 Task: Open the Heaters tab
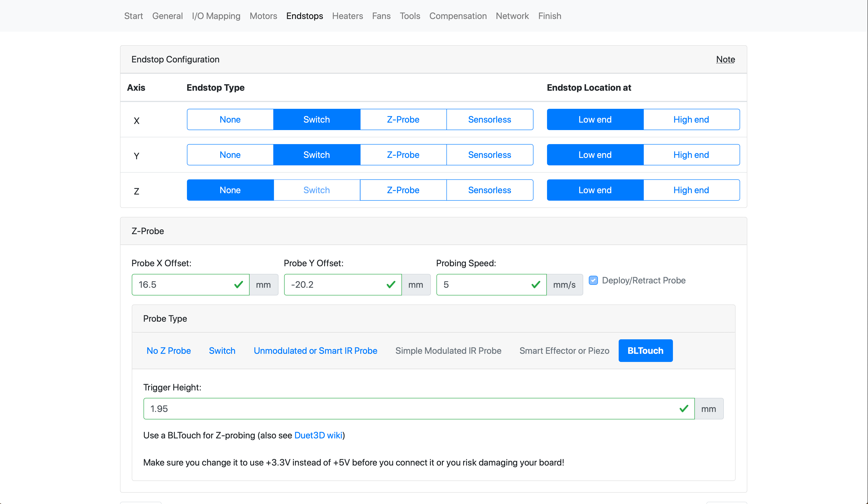(x=347, y=16)
